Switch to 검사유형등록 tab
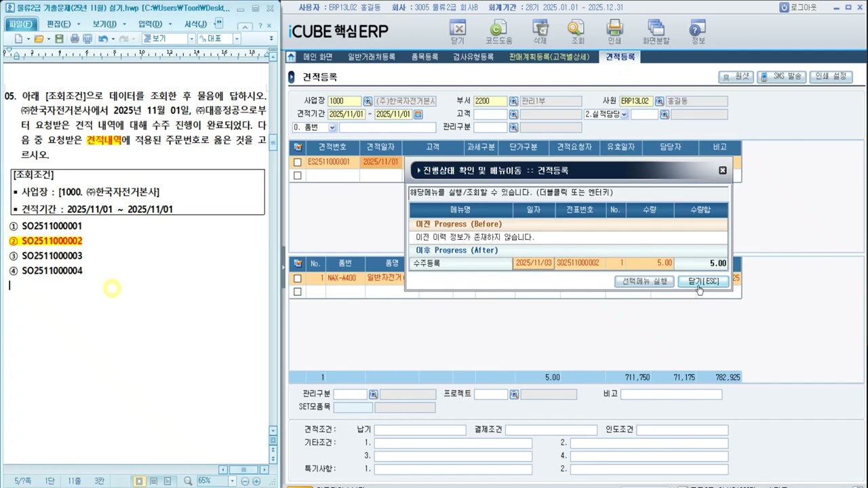Viewport: 868px width, 488px height. coord(473,57)
